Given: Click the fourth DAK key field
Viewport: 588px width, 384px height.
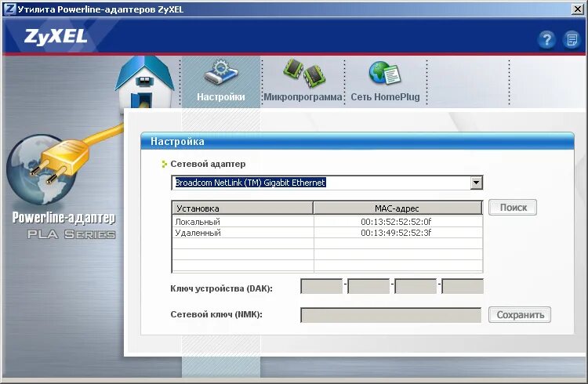Looking at the screenshot, I should click(x=463, y=286).
